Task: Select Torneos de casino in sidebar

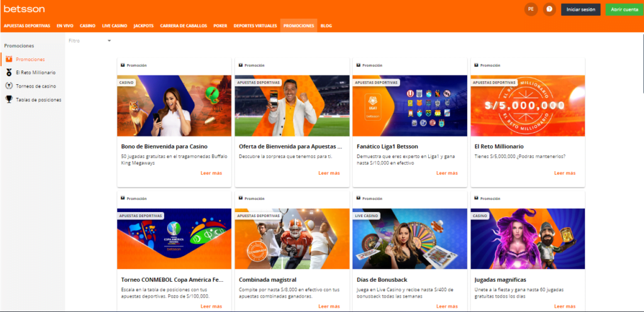Action: (x=36, y=86)
